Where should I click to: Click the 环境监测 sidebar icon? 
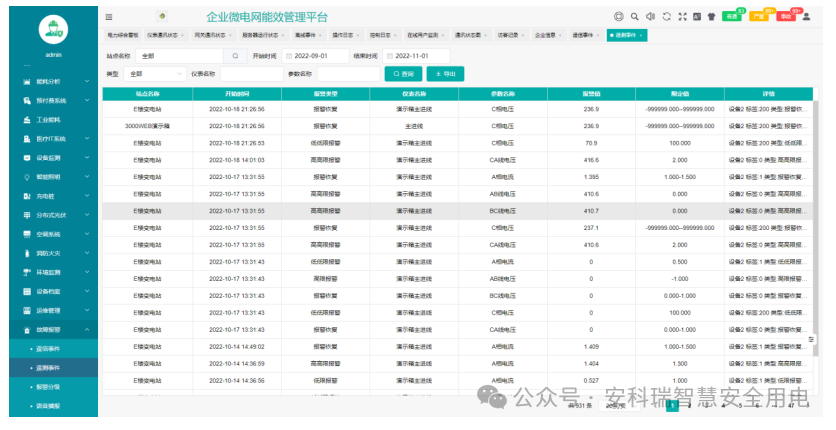click(27, 272)
